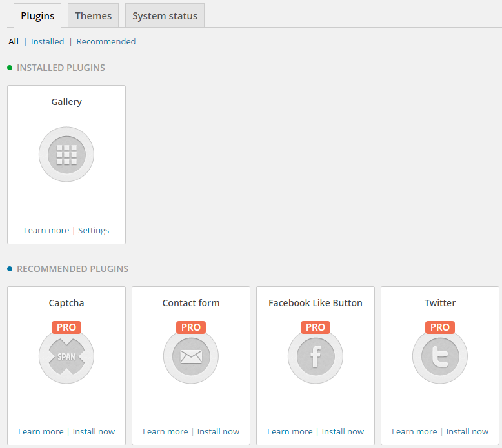Install the Twitter plugin now
This screenshot has height=448, width=502.
pyautogui.click(x=467, y=432)
